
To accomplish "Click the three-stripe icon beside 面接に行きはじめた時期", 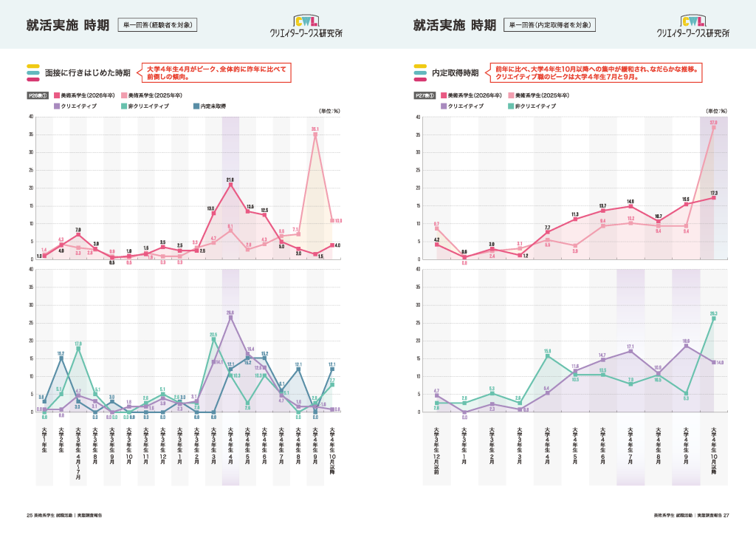I will [33, 72].
